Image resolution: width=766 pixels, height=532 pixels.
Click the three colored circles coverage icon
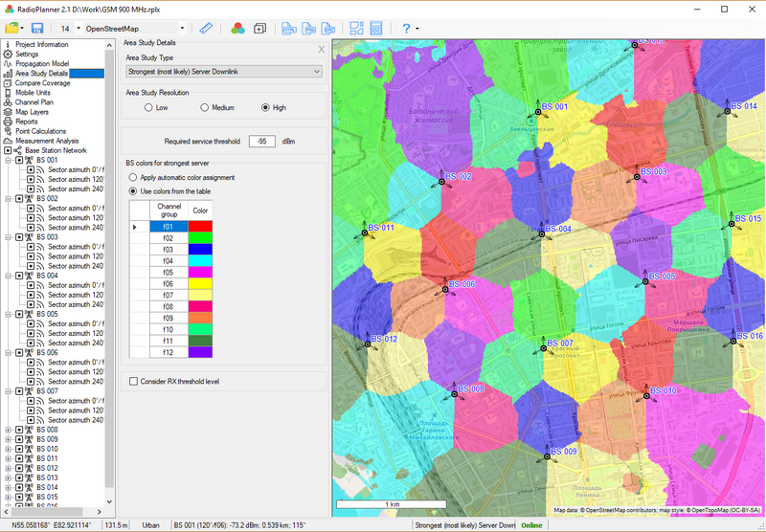pos(237,29)
